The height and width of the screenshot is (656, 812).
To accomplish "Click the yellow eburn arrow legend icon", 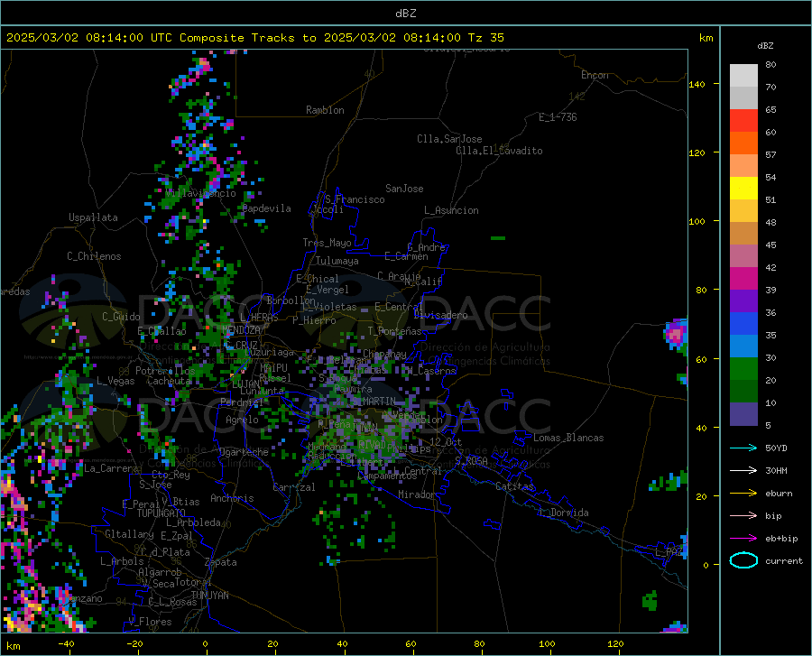I will click(743, 493).
